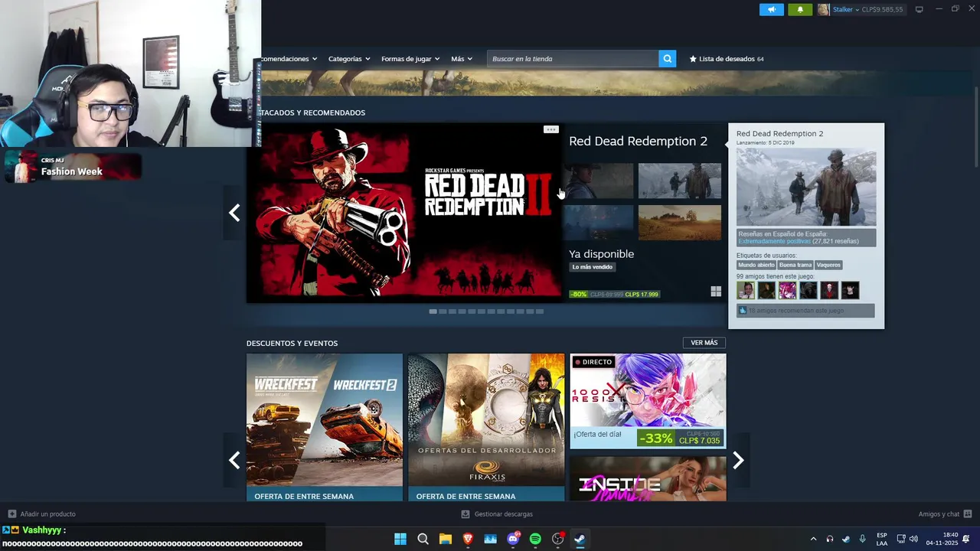
Task: Open 'Lista de deseados' wishlist link
Action: [727, 59]
